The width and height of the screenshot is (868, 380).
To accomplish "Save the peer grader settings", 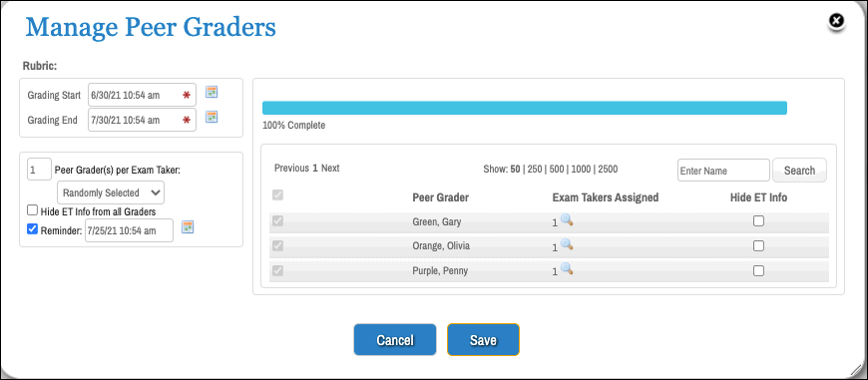I will 483,340.
